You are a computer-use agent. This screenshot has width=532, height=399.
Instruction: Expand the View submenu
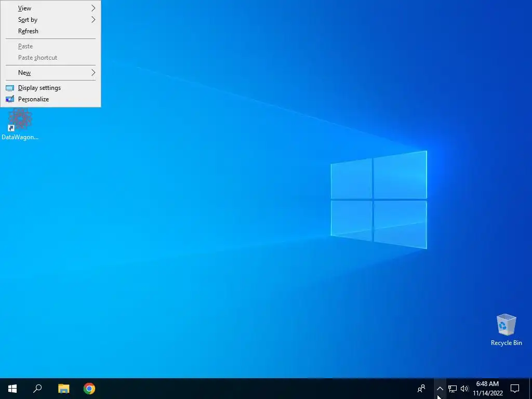pyautogui.click(x=50, y=8)
